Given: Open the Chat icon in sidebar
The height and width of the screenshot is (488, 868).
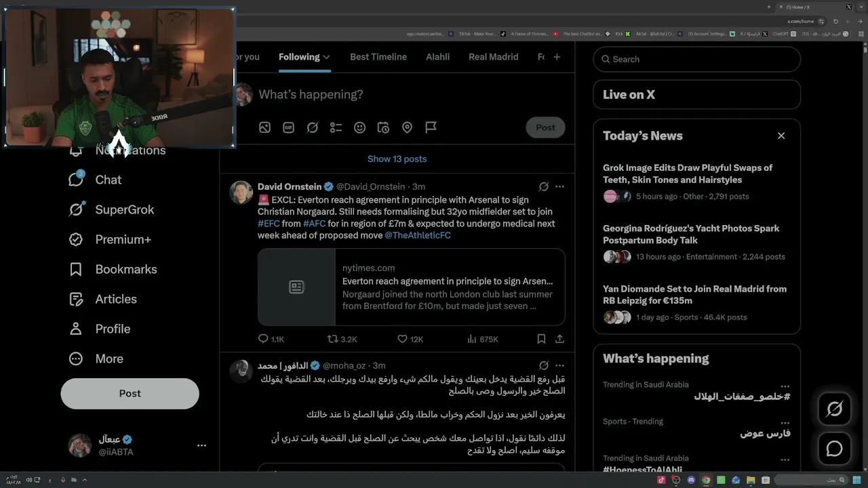Looking at the screenshot, I should pos(76,179).
